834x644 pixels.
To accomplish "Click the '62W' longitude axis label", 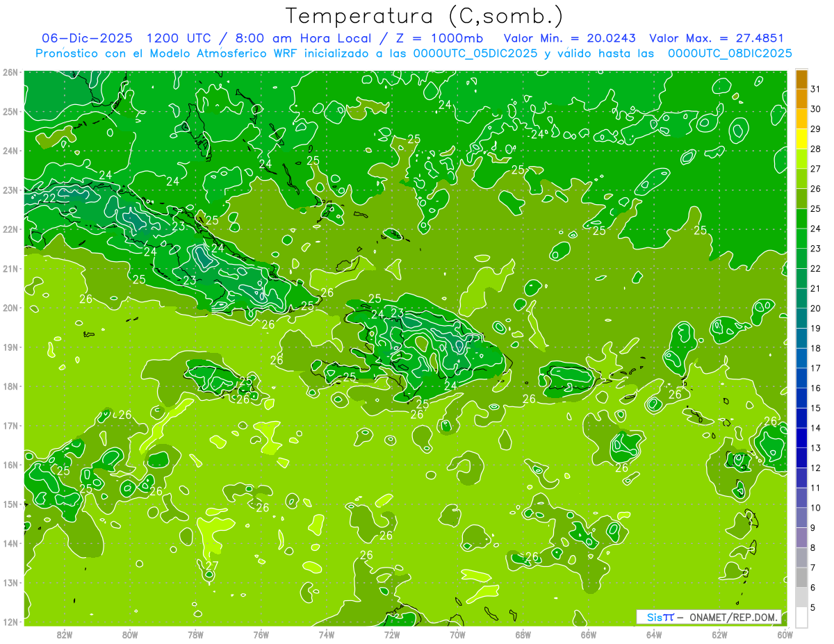I will point(719,634).
